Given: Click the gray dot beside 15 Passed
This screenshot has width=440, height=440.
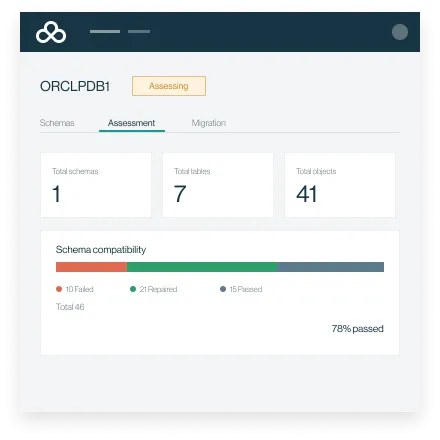Looking at the screenshot, I should (x=223, y=289).
